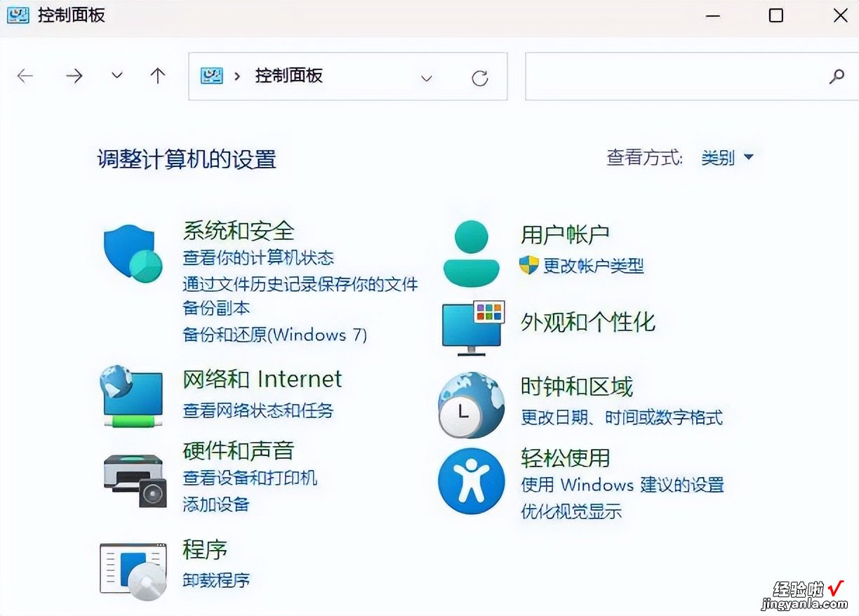Open 时钟和区域 category link
The image size is (859, 616).
coord(577,387)
